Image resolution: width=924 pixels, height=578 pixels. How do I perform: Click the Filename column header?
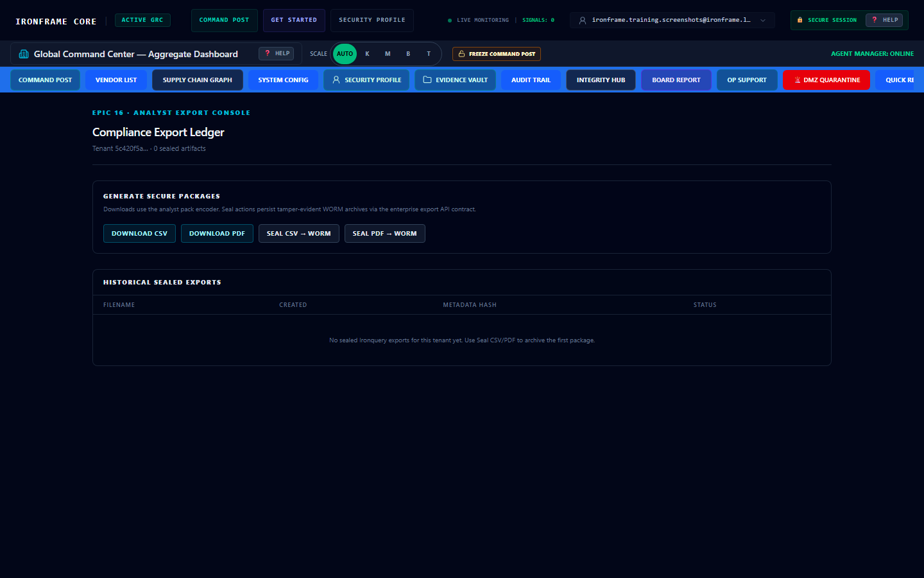click(119, 305)
